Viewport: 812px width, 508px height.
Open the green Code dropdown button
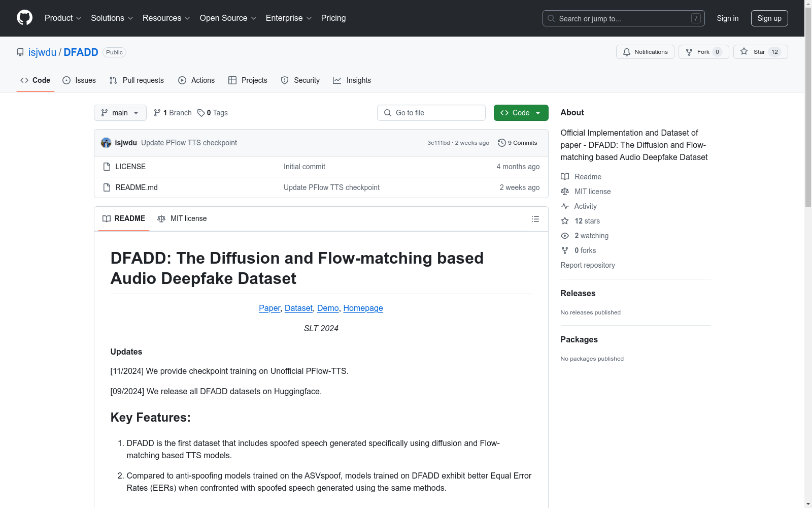click(x=521, y=113)
